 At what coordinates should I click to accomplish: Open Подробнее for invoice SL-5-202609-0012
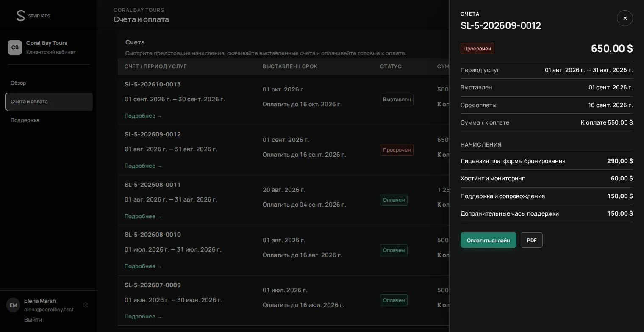click(x=143, y=166)
